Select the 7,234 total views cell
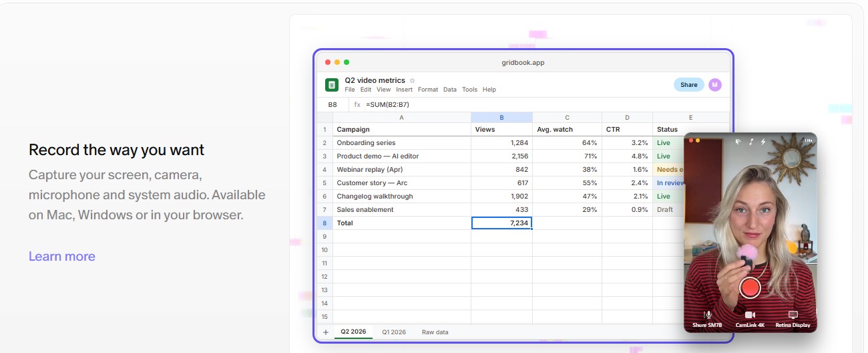868x353 pixels. tap(501, 223)
